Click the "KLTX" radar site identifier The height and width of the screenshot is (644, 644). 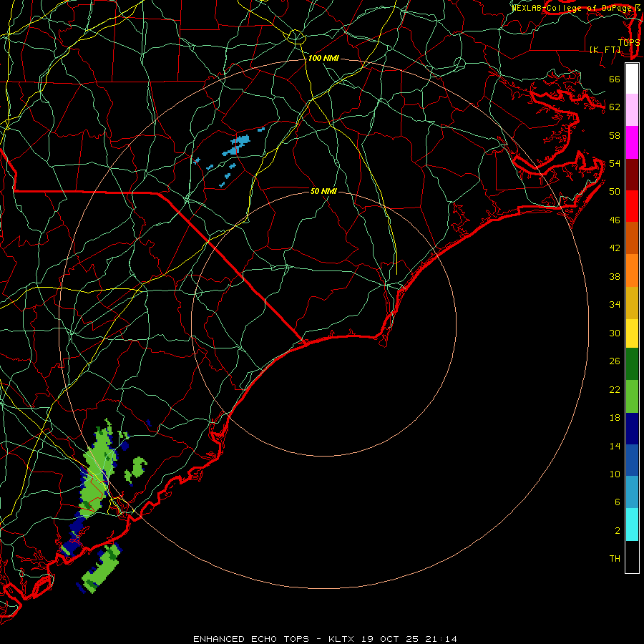click(342, 639)
